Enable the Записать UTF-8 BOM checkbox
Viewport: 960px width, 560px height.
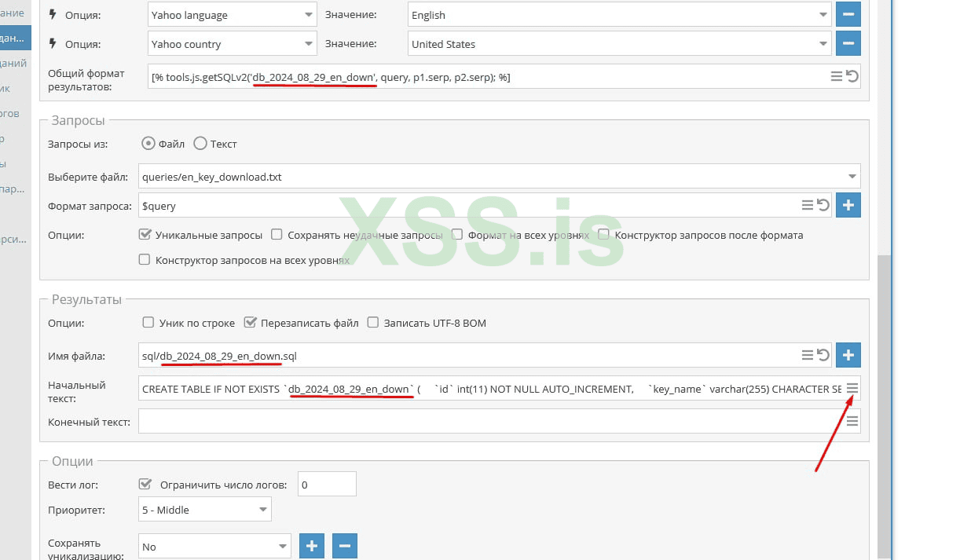(x=373, y=322)
